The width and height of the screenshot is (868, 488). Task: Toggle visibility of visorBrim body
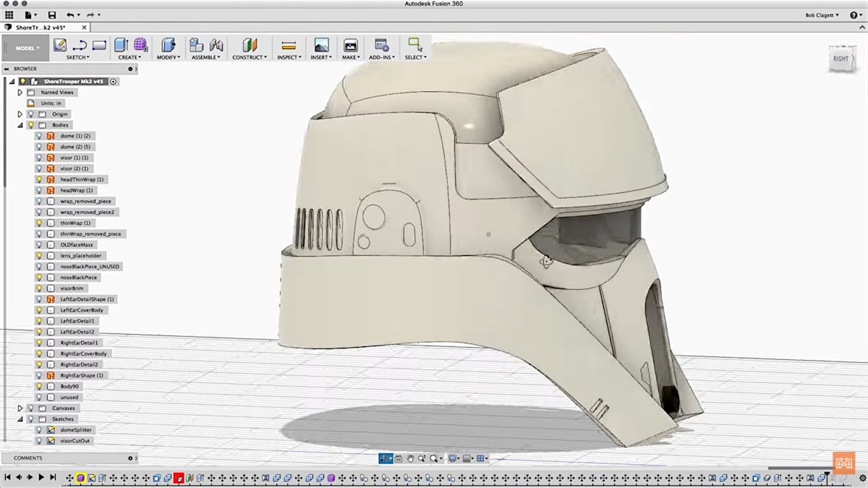[x=39, y=288]
